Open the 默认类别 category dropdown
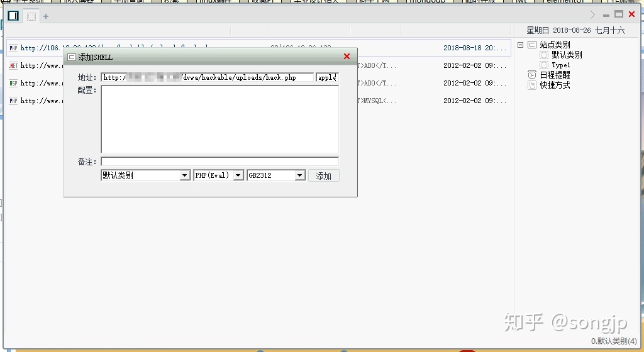Screen dimensions: 644x352 (x=185, y=176)
